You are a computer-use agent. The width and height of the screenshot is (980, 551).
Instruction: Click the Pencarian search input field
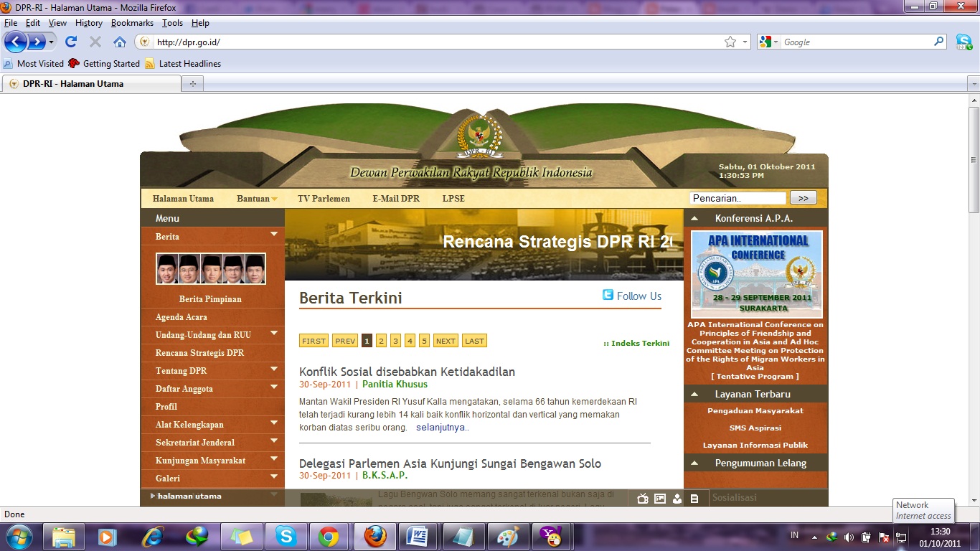click(x=738, y=198)
